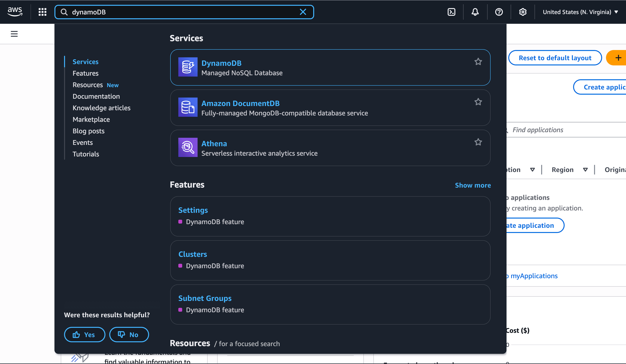Open the notifications bell
The width and height of the screenshot is (626, 364).
click(x=475, y=12)
